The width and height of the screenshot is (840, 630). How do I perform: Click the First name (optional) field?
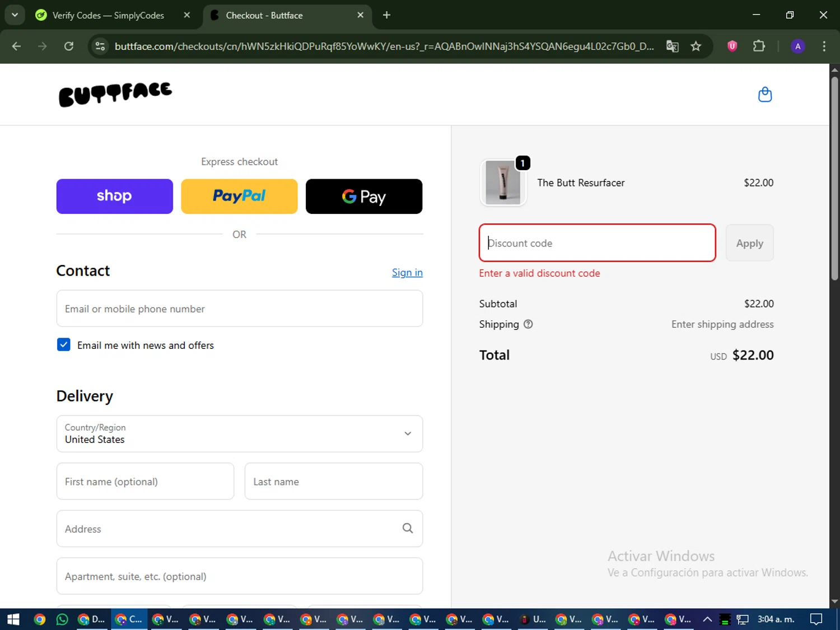point(145,481)
